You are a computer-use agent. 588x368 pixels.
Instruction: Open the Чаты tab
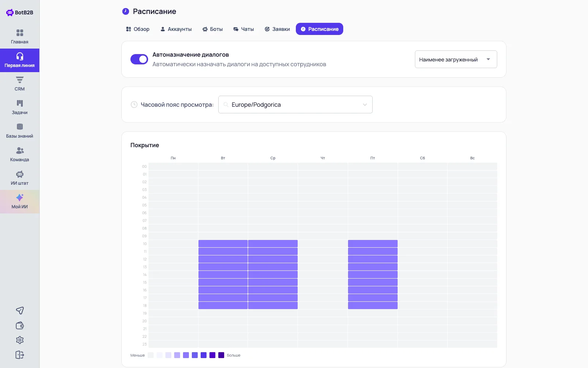pyautogui.click(x=244, y=29)
